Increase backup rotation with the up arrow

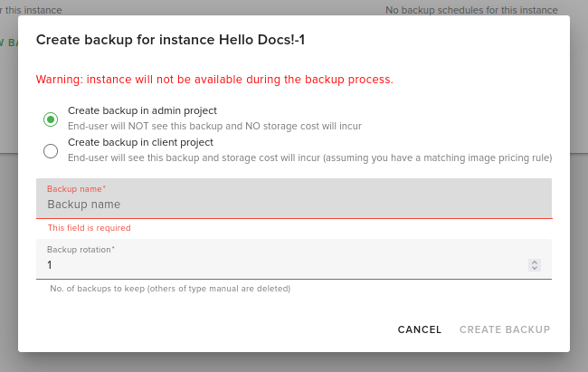[535, 262]
